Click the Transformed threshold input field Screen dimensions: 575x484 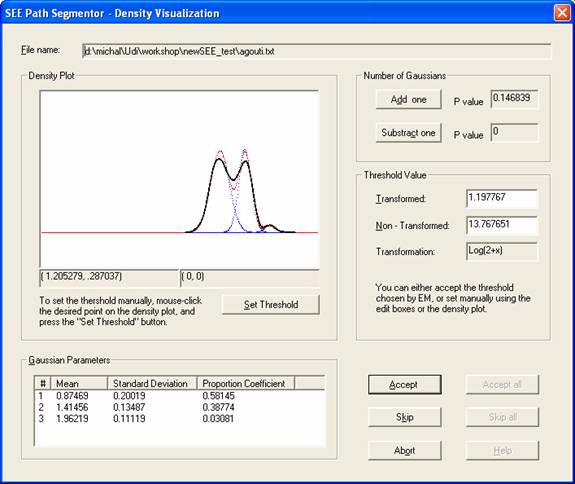(x=502, y=198)
